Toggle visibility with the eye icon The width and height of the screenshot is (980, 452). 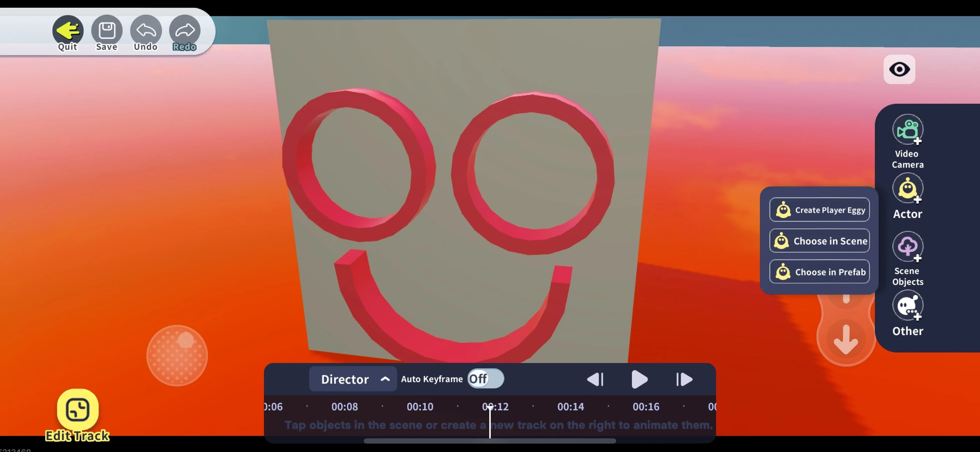[x=899, y=69]
